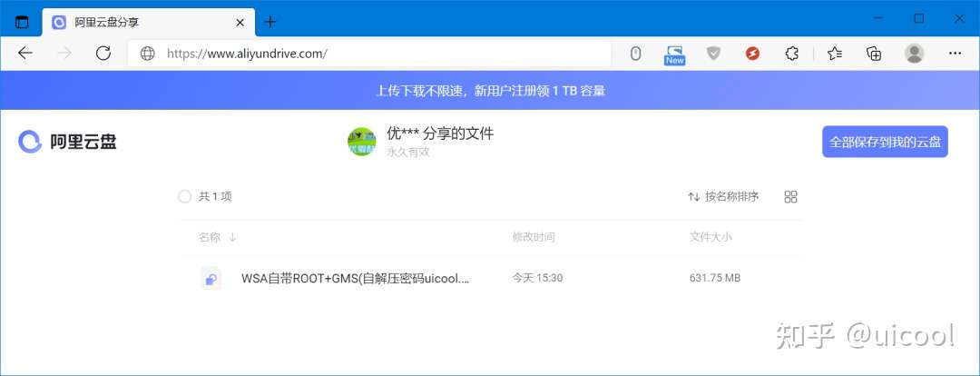This screenshot has width=980, height=376.
Task: Click the 上传下载不限速 promotional banner
Action: click(490, 91)
